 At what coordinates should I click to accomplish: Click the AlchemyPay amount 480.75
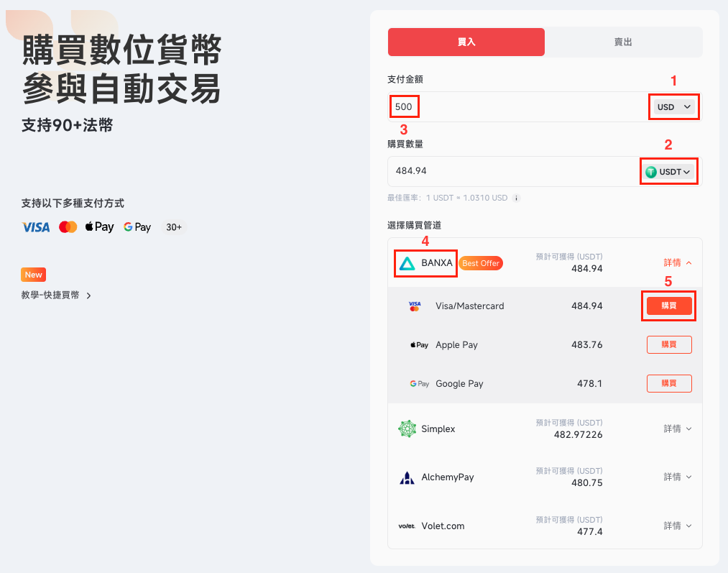click(587, 483)
